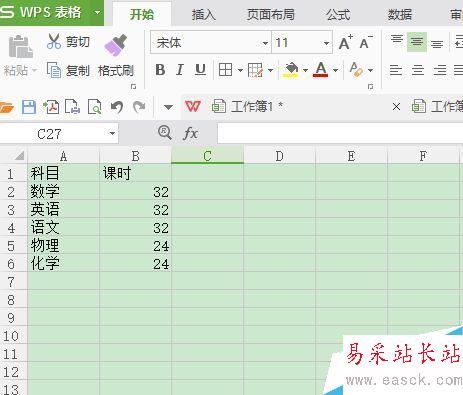Click the zoom magnifier icon by formula bar
The width and height of the screenshot is (463, 395).
click(165, 133)
